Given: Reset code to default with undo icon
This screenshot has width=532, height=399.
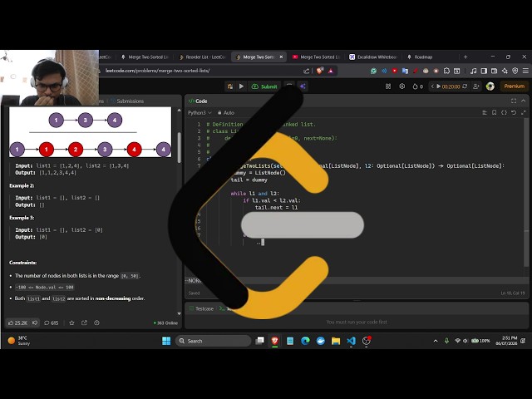Looking at the screenshot, I should pos(514,113).
